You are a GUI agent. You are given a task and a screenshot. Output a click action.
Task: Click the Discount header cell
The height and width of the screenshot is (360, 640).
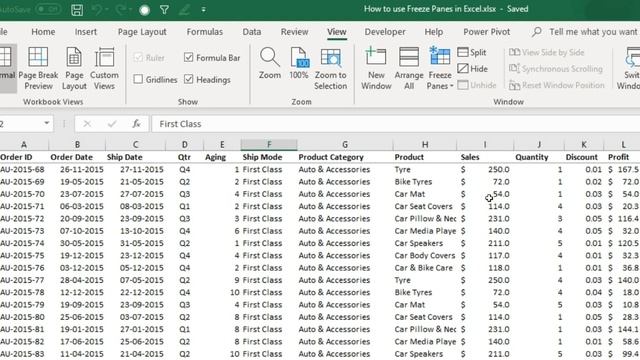(584, 157)
